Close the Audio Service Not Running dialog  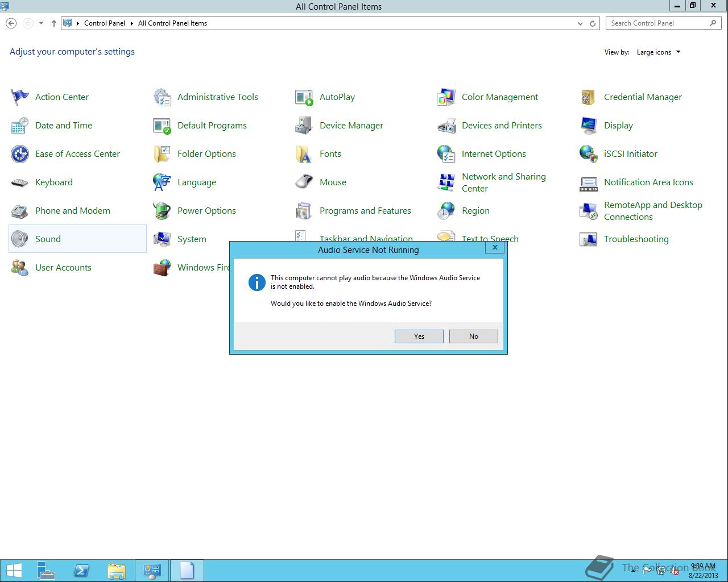(x=495, y=248)
